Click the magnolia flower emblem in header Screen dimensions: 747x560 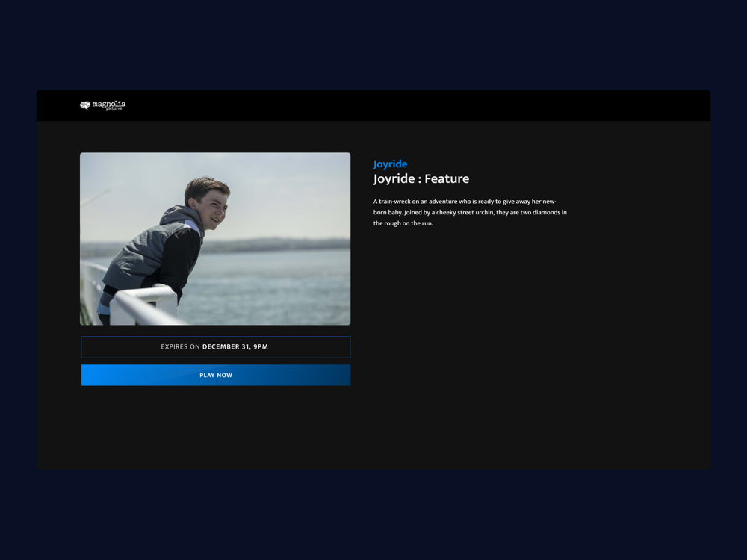coord(85,105)
